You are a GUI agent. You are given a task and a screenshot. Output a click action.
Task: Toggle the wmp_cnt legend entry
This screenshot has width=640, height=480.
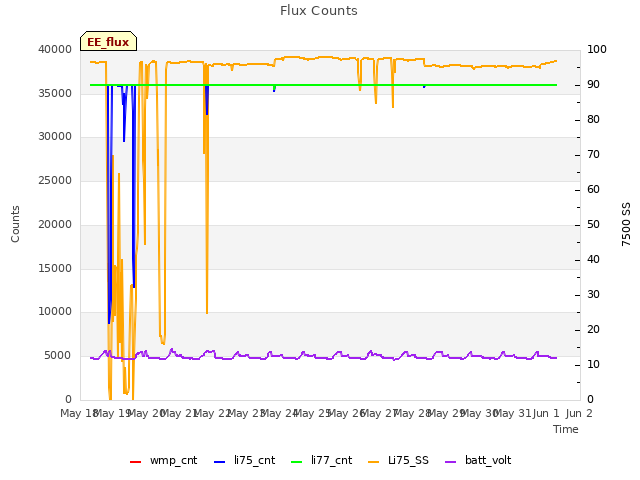pos(163,460)
